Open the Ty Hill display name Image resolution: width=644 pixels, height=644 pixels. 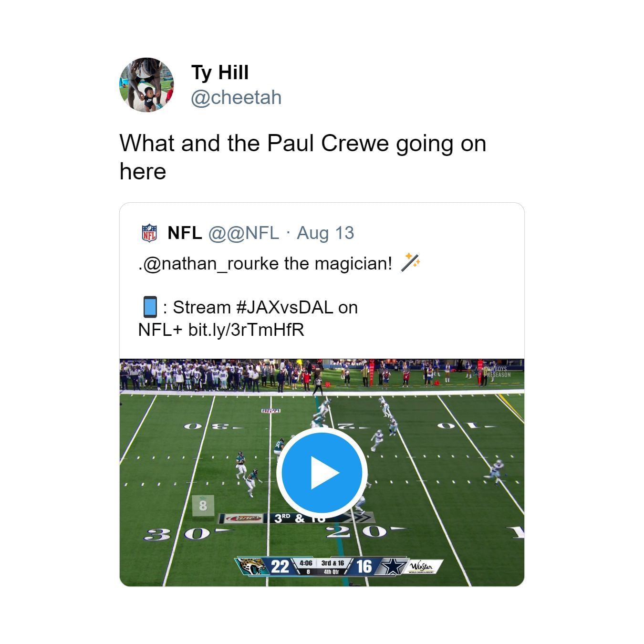220,73
